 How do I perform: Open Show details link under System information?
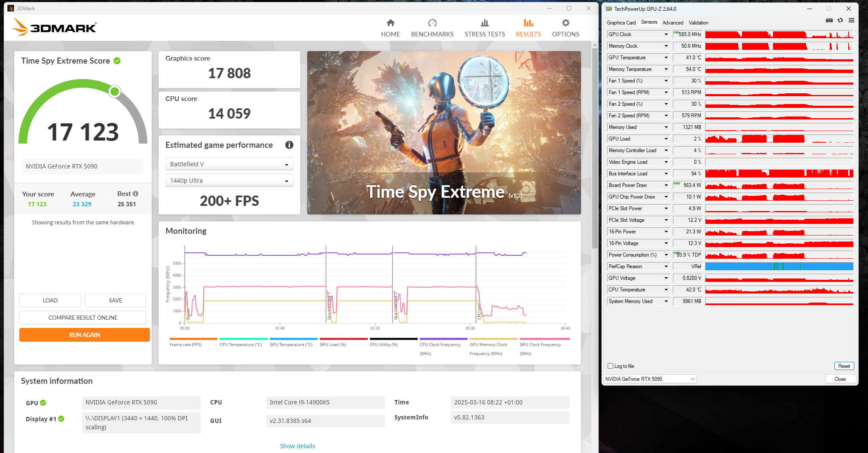point(297,446)
